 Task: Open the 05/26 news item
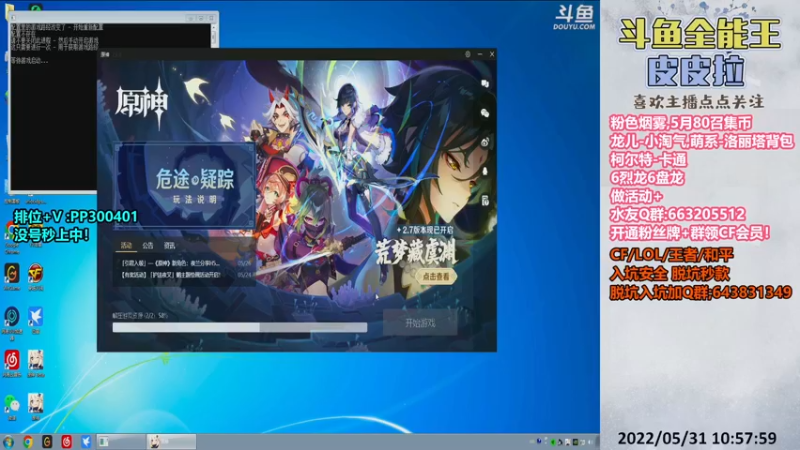pos(186,263)
